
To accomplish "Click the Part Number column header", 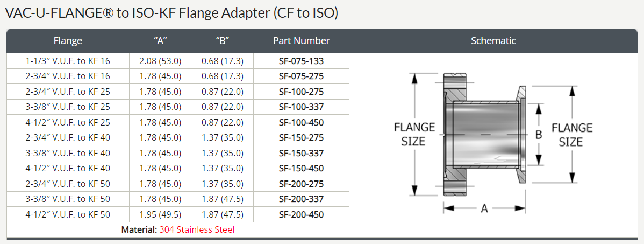I will tap(301, 41).
